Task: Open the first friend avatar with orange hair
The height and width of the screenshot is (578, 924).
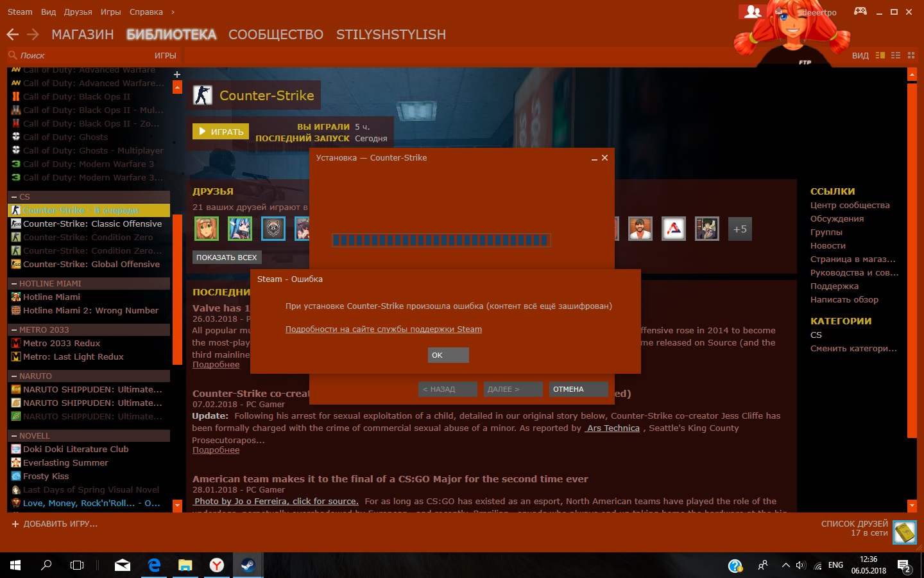Action: click(207, 229)
